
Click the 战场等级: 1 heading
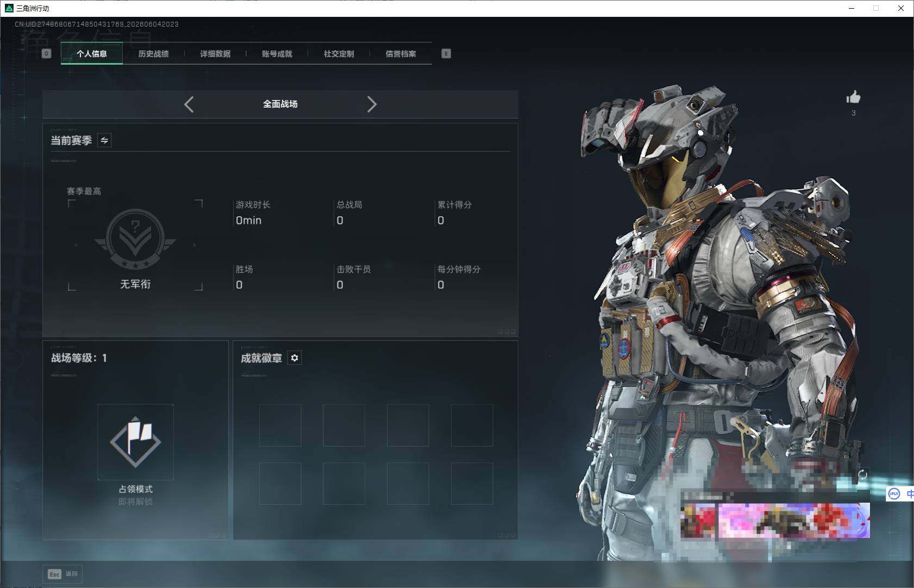click(x=79, y=358)
